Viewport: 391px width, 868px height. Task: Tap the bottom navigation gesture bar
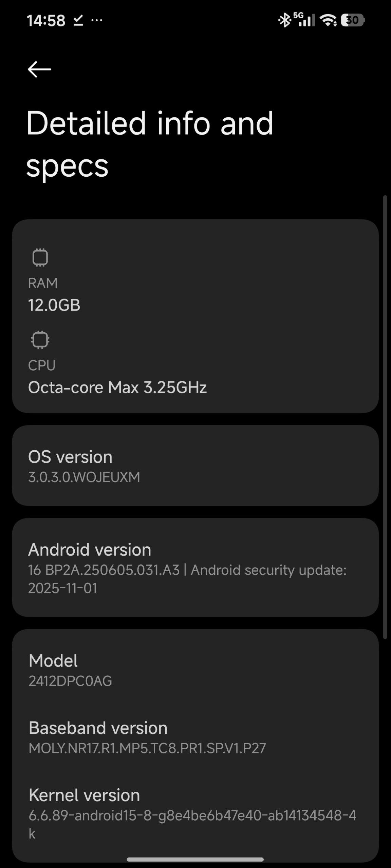[195, 859]
